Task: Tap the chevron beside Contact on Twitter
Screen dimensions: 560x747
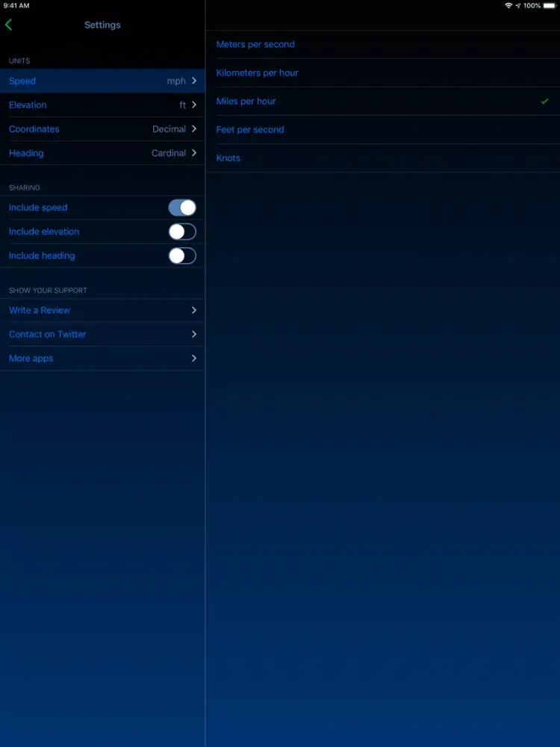Action: point(194,335)
